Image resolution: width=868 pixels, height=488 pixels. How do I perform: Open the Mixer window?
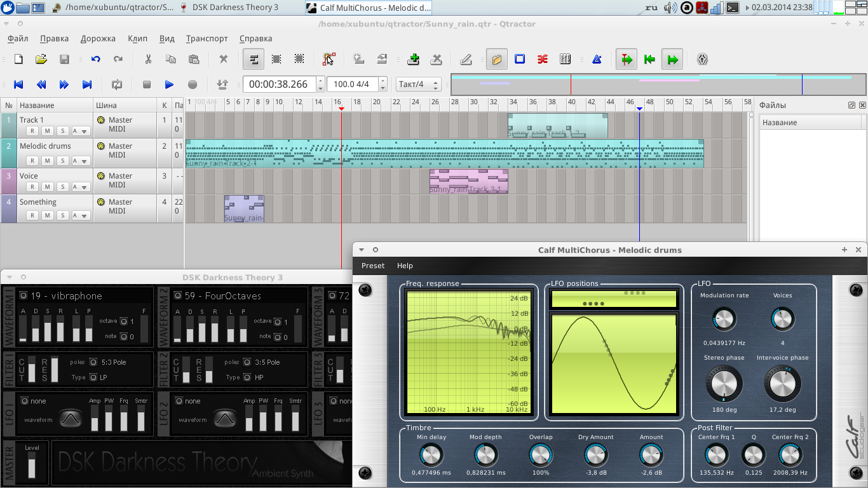(x=566, y=59)
